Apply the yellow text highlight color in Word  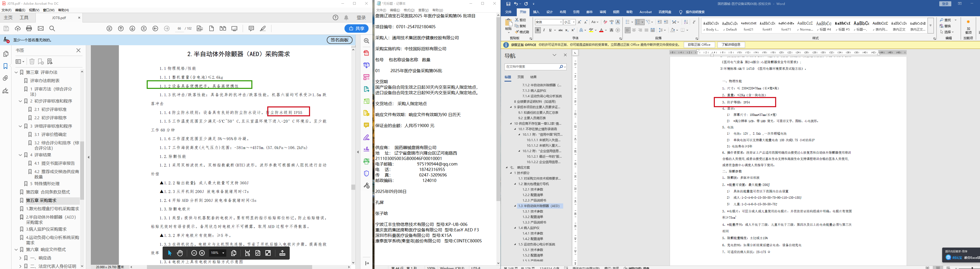tap(591, 30)
